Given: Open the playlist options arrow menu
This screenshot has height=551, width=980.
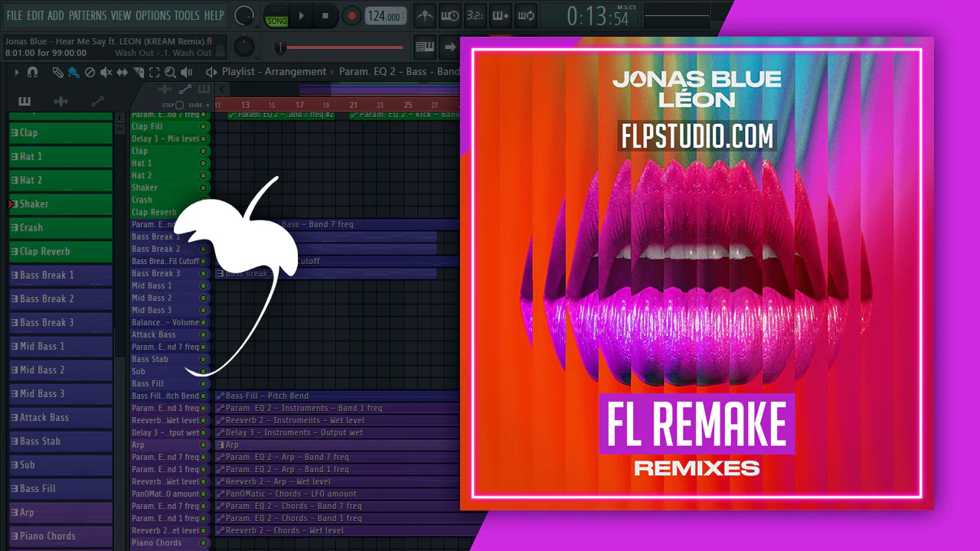Looking at the screenshot, I should tap(17, 72).
